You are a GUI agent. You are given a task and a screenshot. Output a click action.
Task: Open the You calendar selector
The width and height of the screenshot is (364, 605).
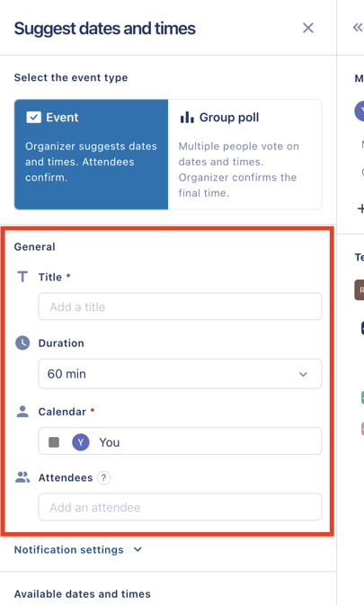[x=180, y=441]
